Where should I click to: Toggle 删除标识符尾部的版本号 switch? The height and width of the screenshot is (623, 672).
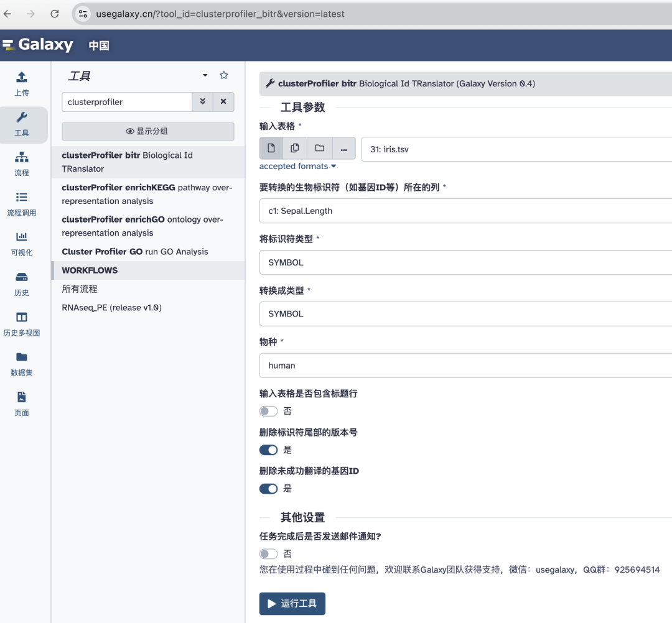pyautogui.click(x=269, y=450)
